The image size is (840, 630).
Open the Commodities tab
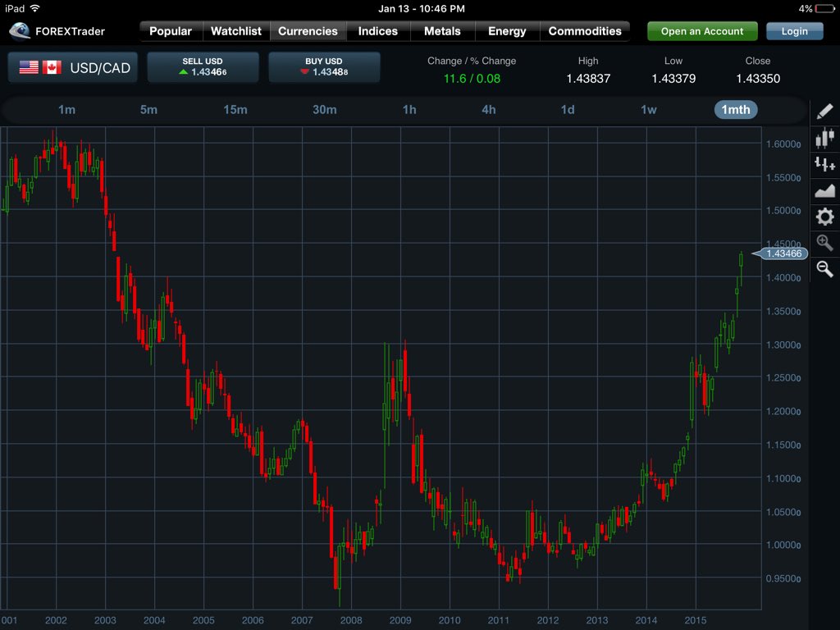(585, 31)
